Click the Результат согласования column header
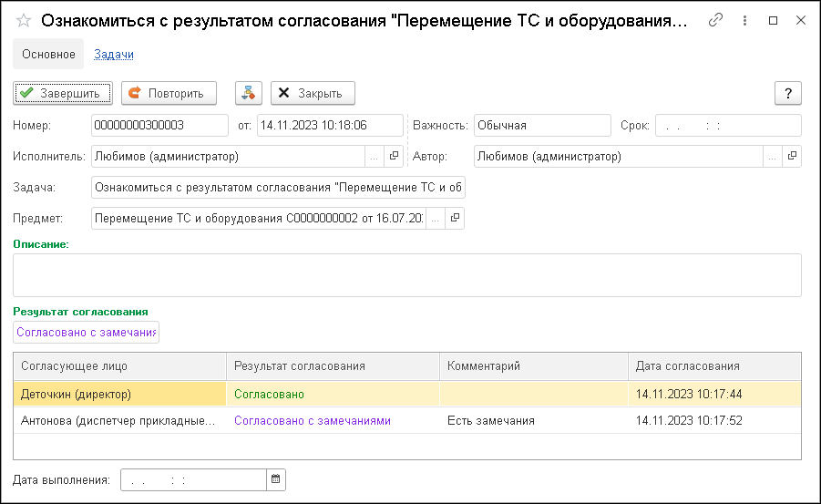 (x=333, y=365)
